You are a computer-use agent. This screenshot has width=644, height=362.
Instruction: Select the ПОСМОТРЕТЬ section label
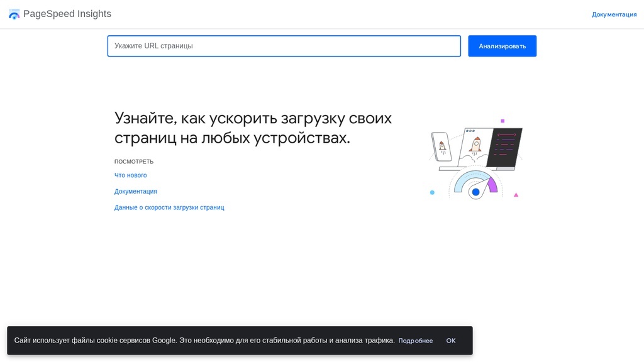pyautogui.click(x=133, y=162)
